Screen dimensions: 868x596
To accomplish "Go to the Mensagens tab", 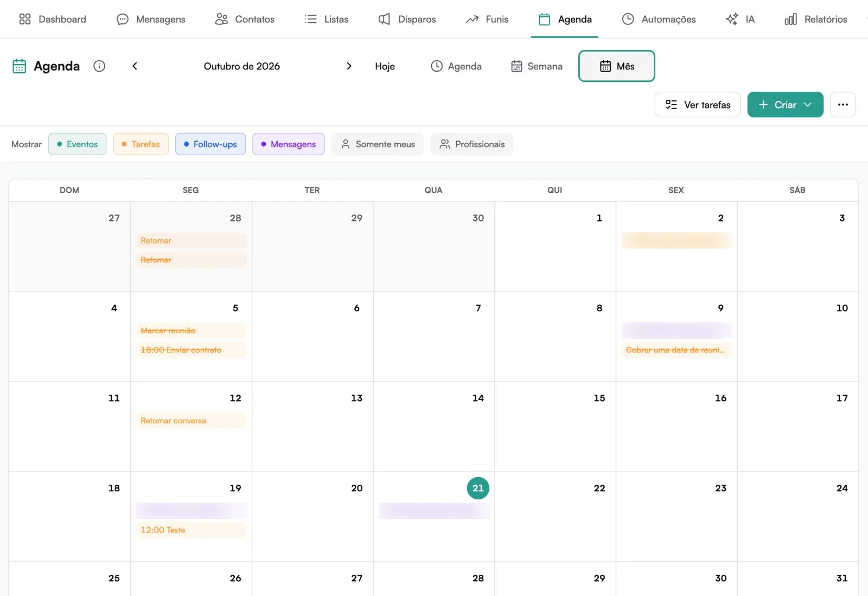I will pos(151,19).
